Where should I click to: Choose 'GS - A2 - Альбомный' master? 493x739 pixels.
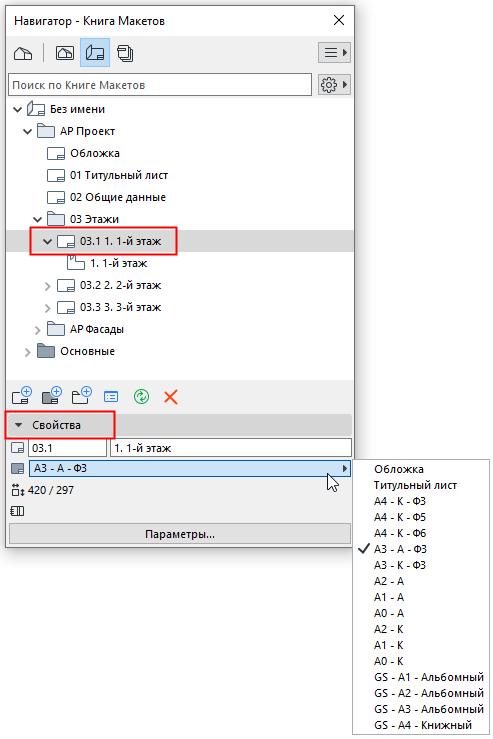pyautogui.click(x=429, y=694)
